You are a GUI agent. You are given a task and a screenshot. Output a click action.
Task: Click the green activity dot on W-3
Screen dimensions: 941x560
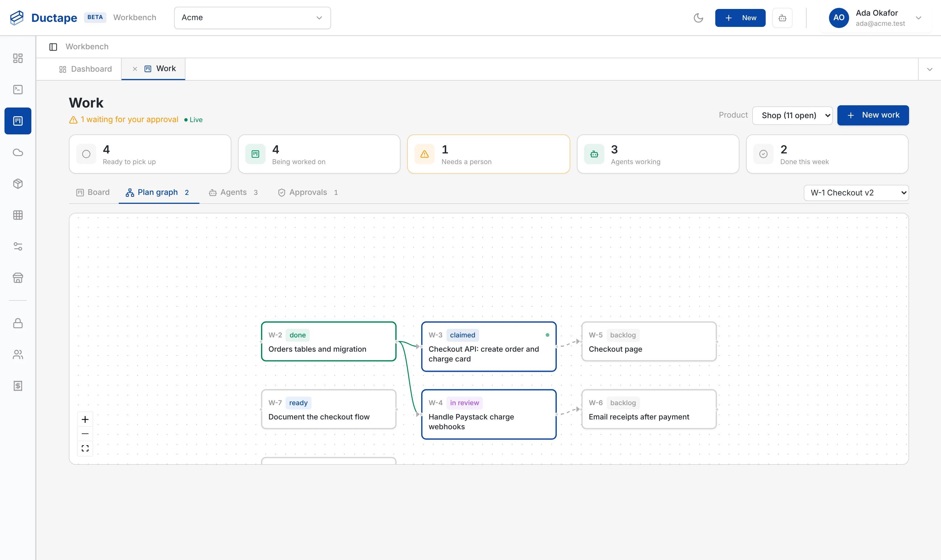pyautogui.click(x=547, y=335)
